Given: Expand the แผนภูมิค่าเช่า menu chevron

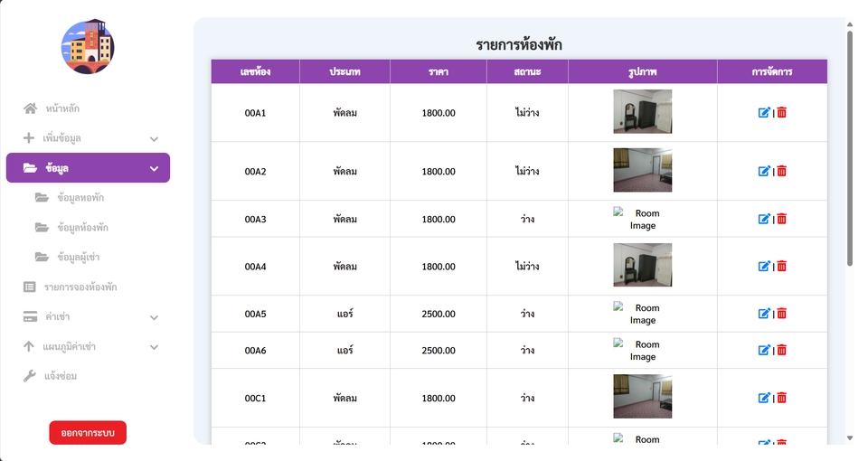Looking at the screenshot, I should (x=154, y=347).
